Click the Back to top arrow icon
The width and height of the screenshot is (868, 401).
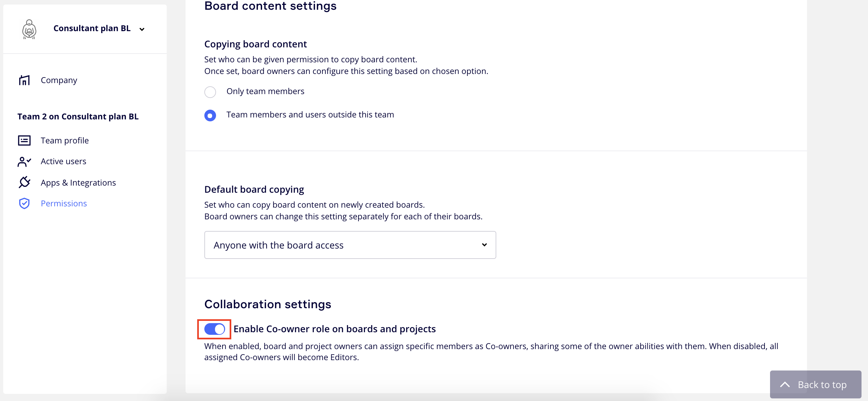[785, 384]
